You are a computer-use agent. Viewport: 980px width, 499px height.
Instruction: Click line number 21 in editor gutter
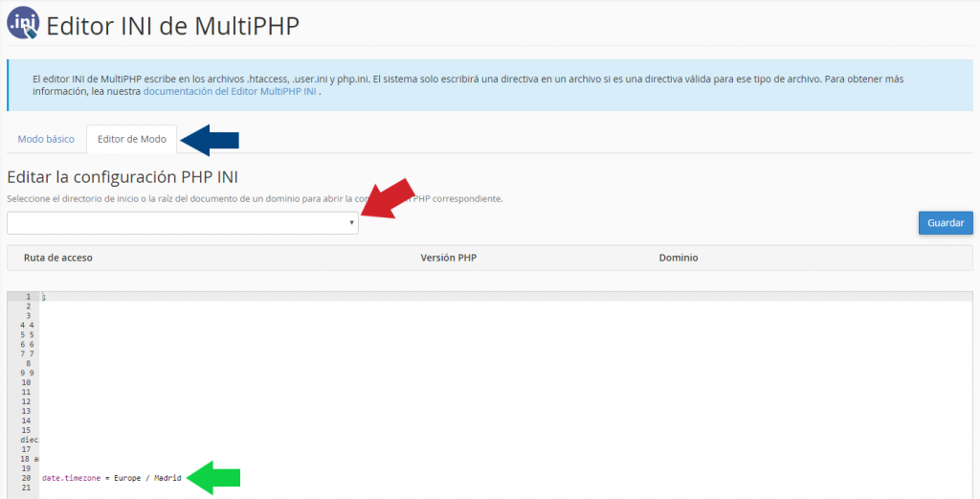(x=26, y=488)
